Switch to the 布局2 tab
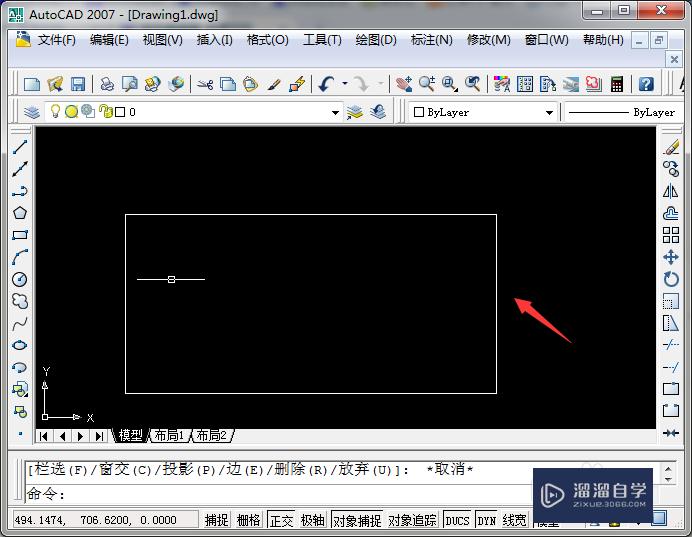Screen dimensions: 692x537 (x=211, y=436)
